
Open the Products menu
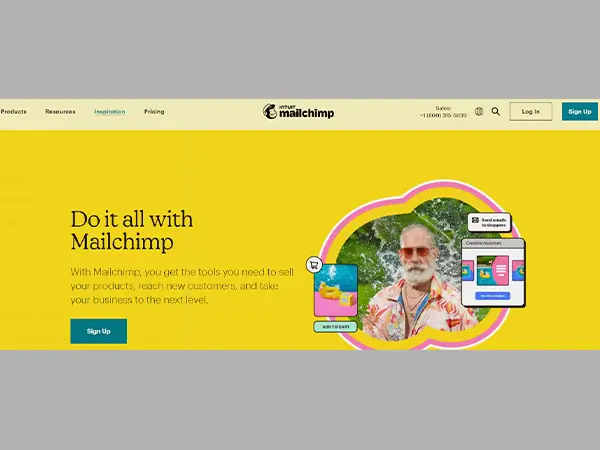[13, 111]
